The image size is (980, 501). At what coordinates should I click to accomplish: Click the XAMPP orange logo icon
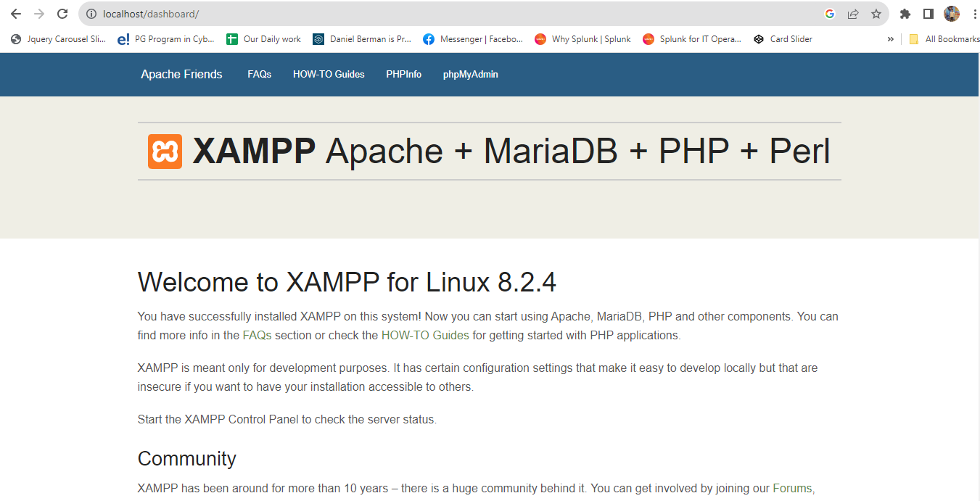point(165,151)
